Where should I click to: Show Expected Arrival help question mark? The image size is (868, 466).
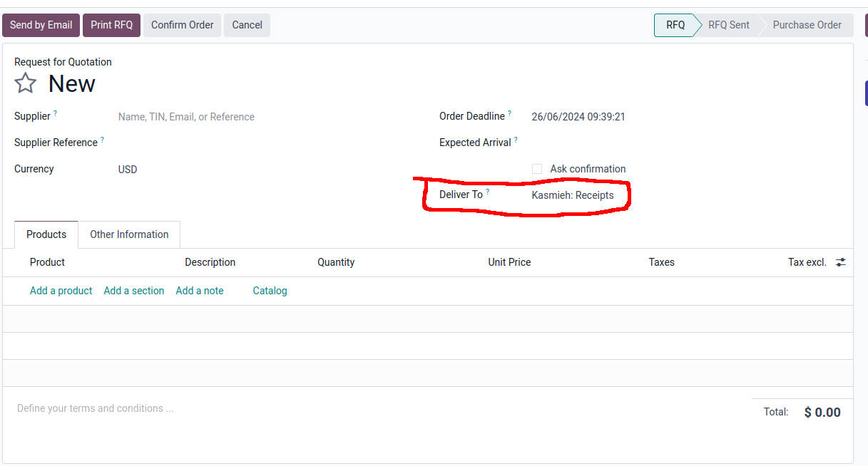[x=516, y=140]
